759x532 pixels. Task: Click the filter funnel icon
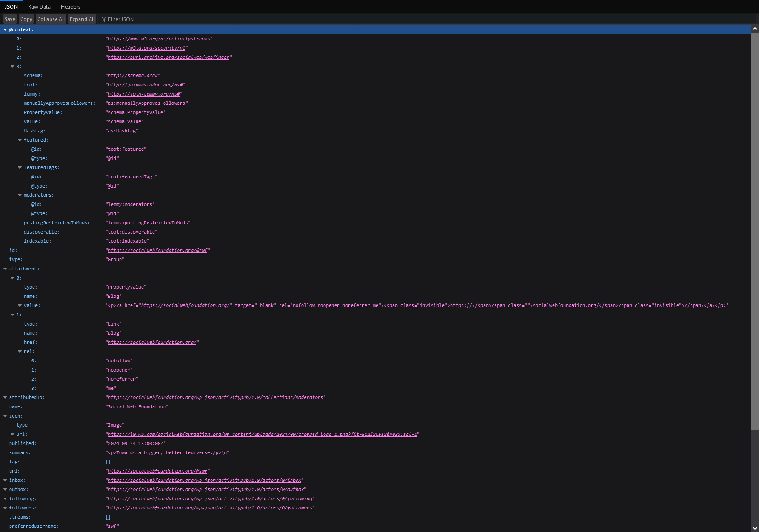[104, 19]
